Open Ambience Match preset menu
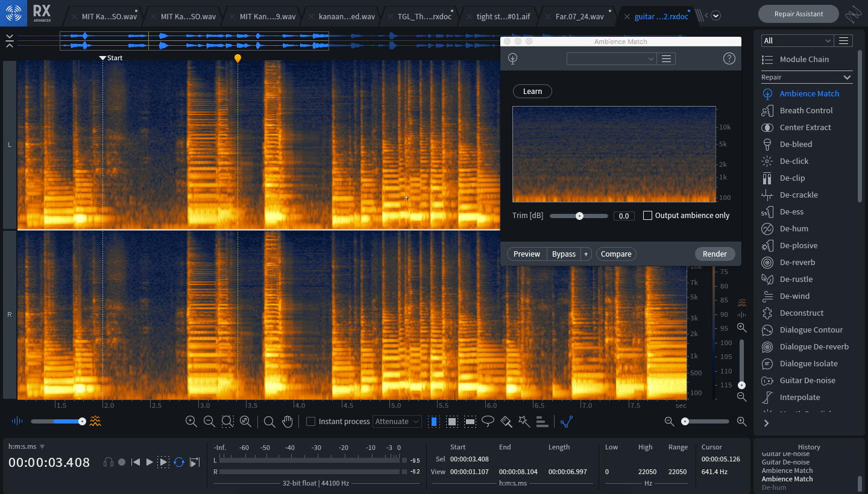 coord(666,58)
